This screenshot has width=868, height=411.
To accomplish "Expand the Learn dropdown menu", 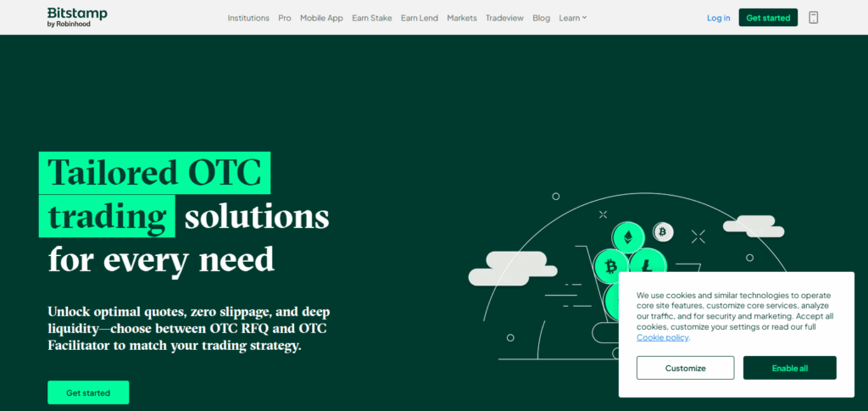I will [x=572, y=18].
